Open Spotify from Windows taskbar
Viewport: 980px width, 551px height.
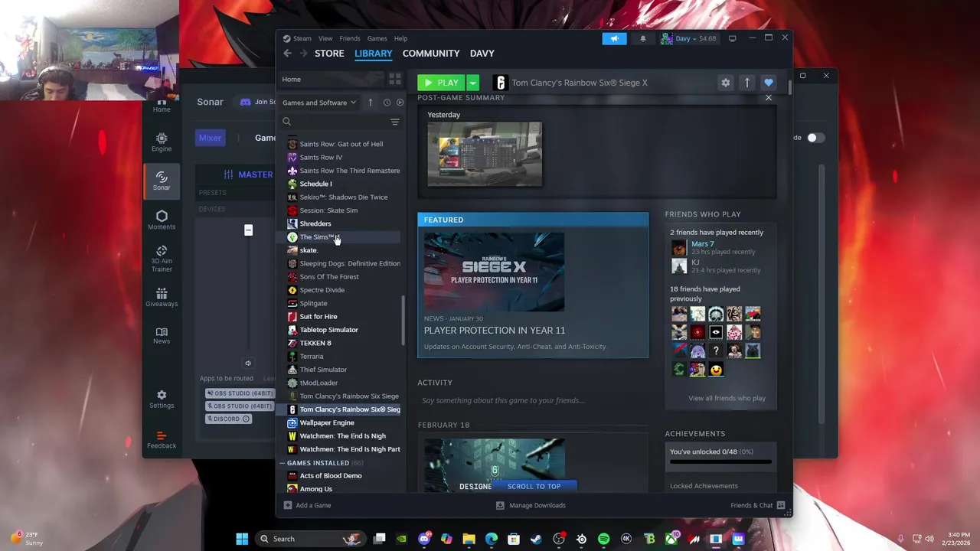603,539
